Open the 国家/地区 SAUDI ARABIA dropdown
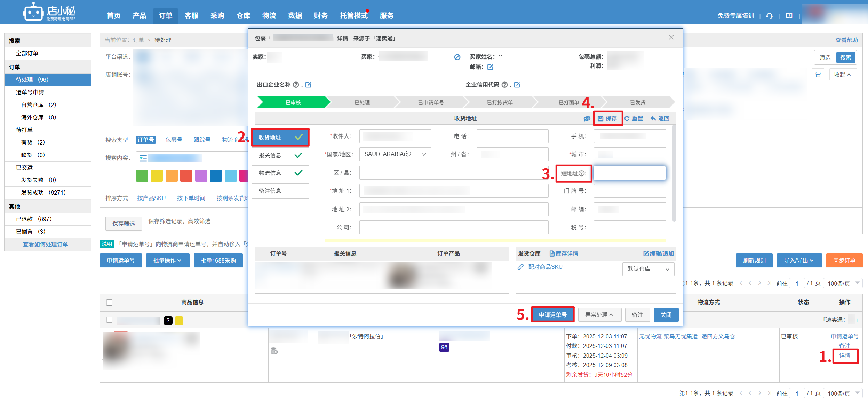Viewport: 868px width, 406px height. click(x=395, y=154)
